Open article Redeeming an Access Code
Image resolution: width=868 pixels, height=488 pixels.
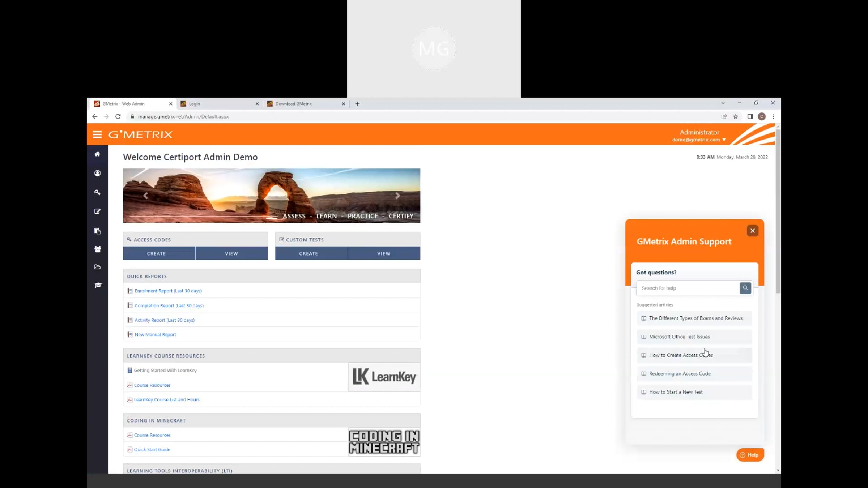[694, 373]
